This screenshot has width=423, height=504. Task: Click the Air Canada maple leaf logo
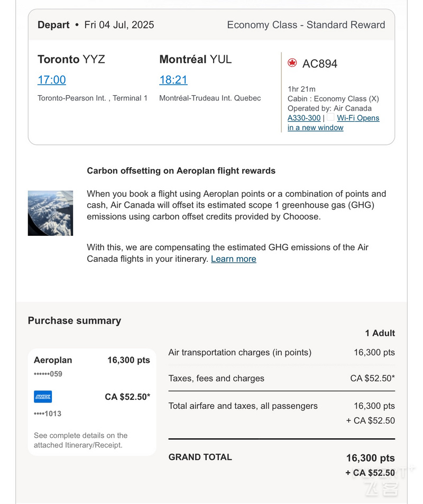click(292, 63)
